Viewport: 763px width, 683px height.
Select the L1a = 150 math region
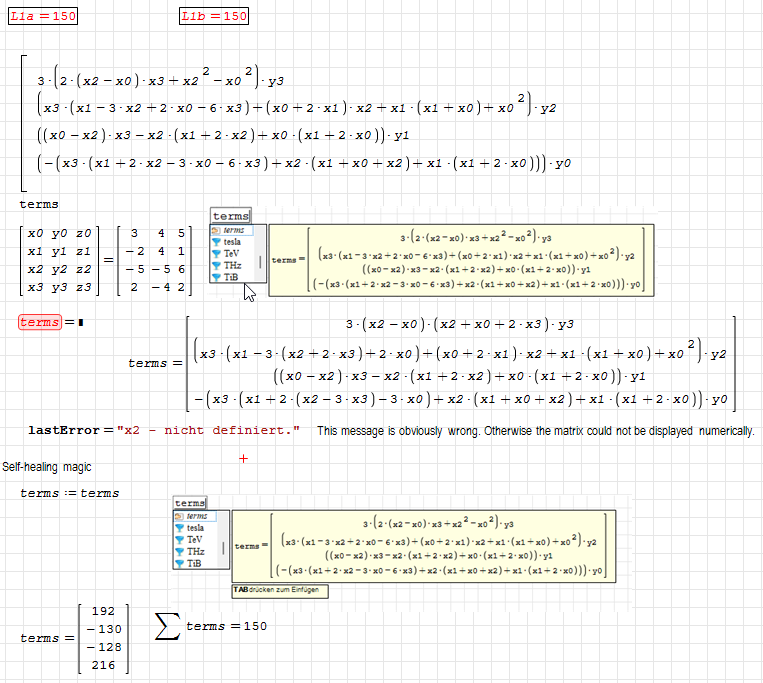pos(42,16)
